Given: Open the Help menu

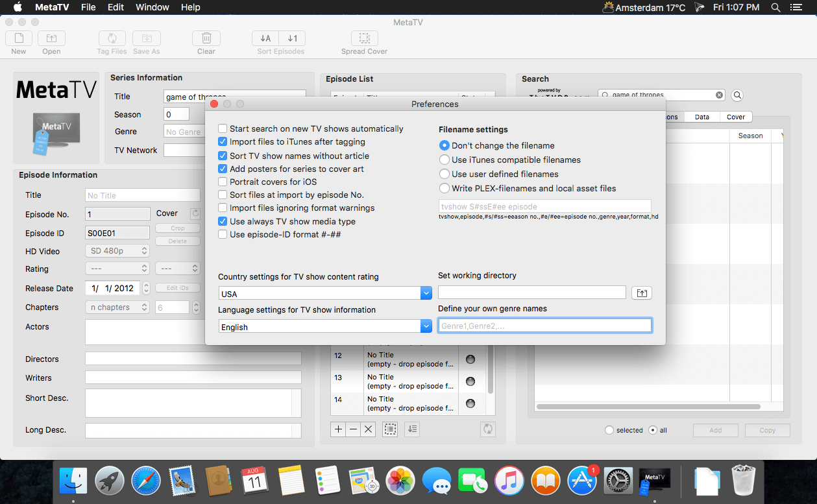Looking at the screenshot, I should [x=190, y=7].
